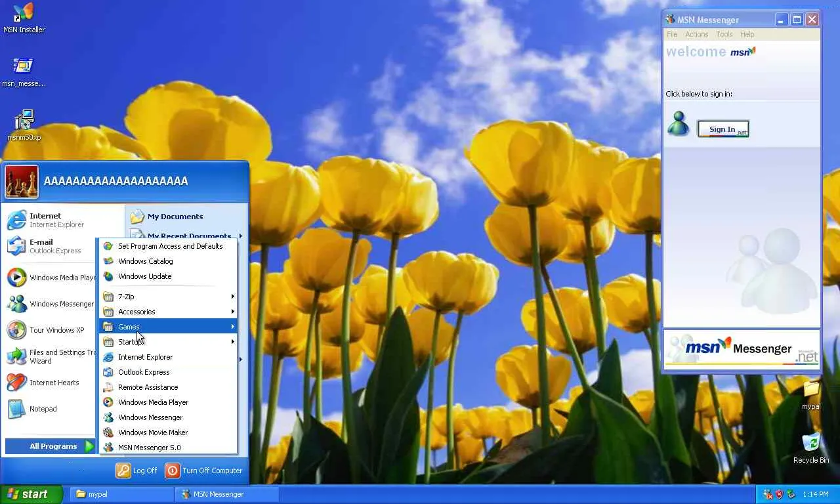Start MSN Messenger 5.0 from All Programs
Screen dimensions: 840x504
coord(168,448)
